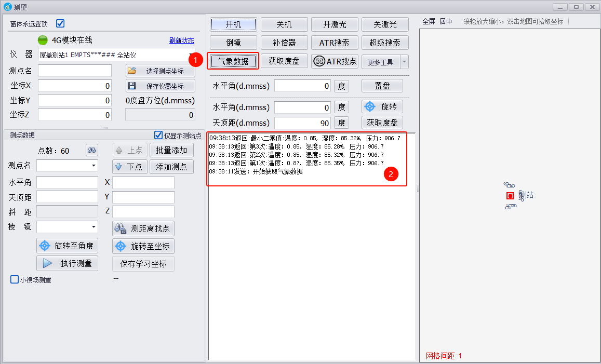Click 上点 up arrow button
The width and height of the screenshot is (601, 364).
pos(130,151)
